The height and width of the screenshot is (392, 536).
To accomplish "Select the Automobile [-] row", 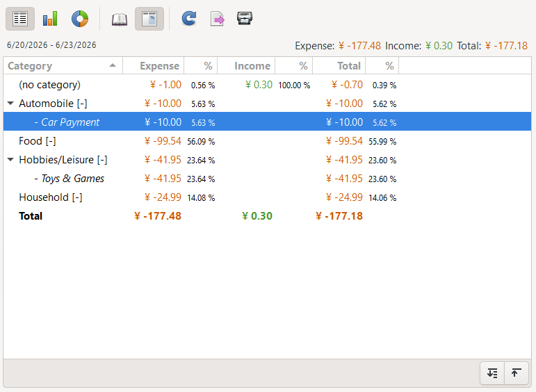I will click(268, 104).
